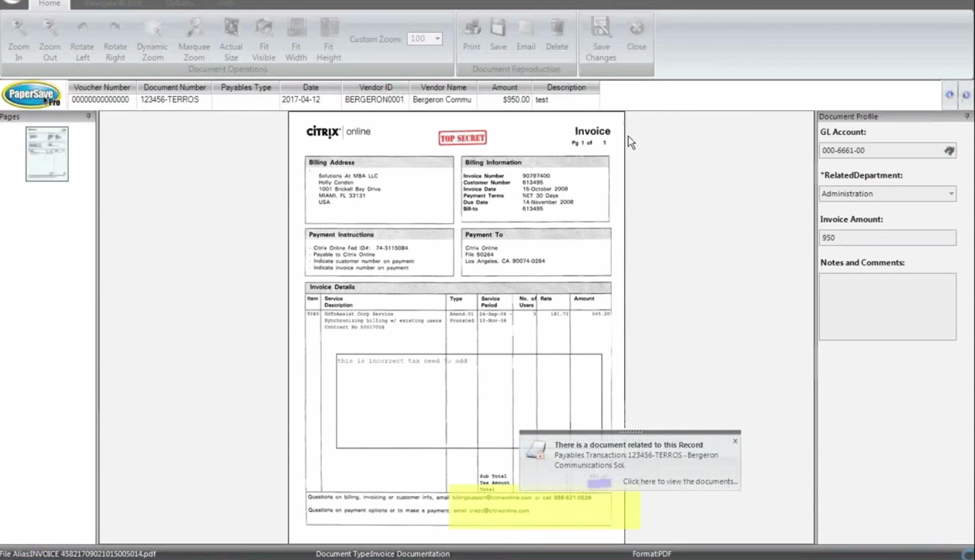
Task: Pin the Document Profile panel
Action: [x=968, y=117]
